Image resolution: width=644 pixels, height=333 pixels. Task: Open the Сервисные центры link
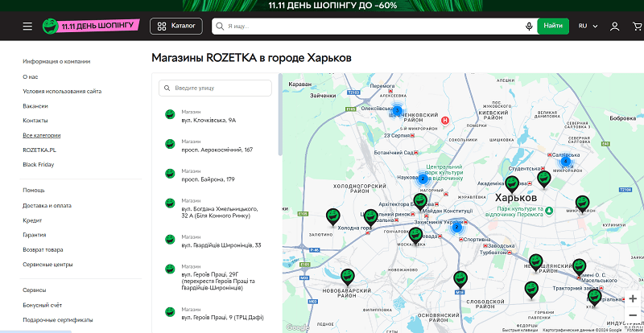tap(47, 265)
